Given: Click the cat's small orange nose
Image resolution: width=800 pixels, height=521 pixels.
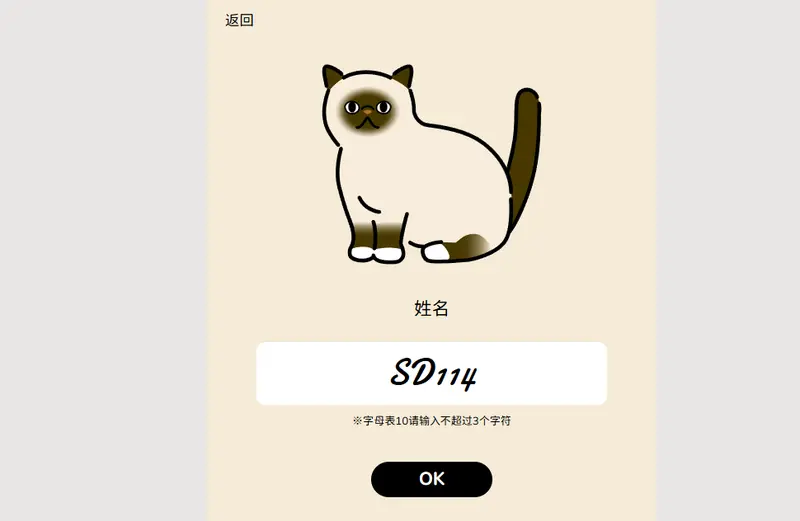Looking at the screenshot, I should click(367, 111).
